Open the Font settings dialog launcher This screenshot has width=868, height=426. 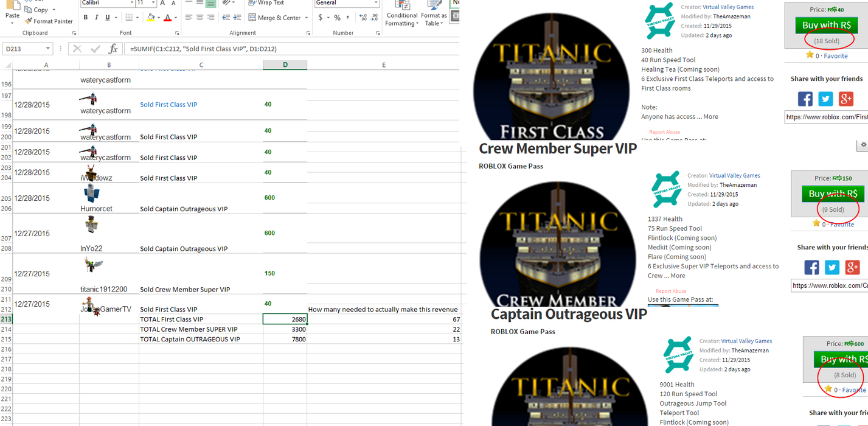click(177, 33)
